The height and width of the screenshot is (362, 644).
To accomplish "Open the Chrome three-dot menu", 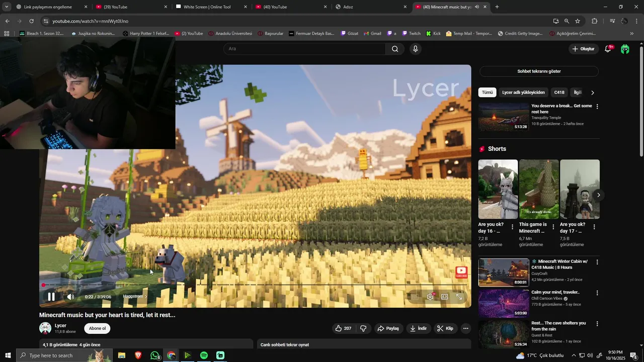I will click(637, 21).
